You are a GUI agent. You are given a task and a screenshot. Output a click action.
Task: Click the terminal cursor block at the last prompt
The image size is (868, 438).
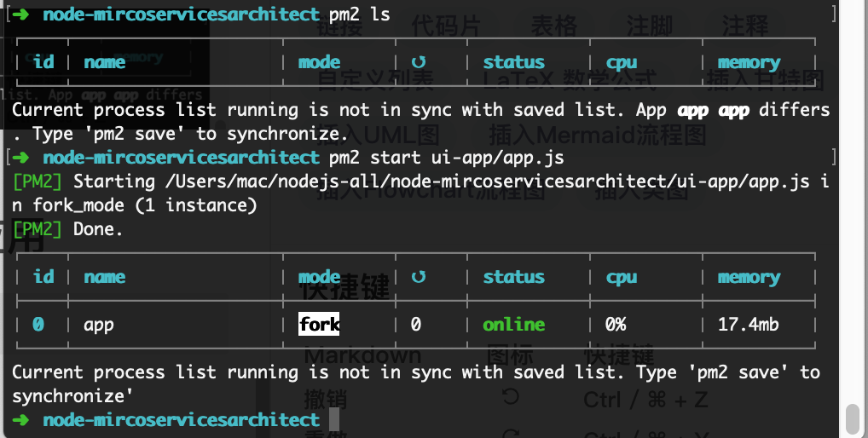333,419
